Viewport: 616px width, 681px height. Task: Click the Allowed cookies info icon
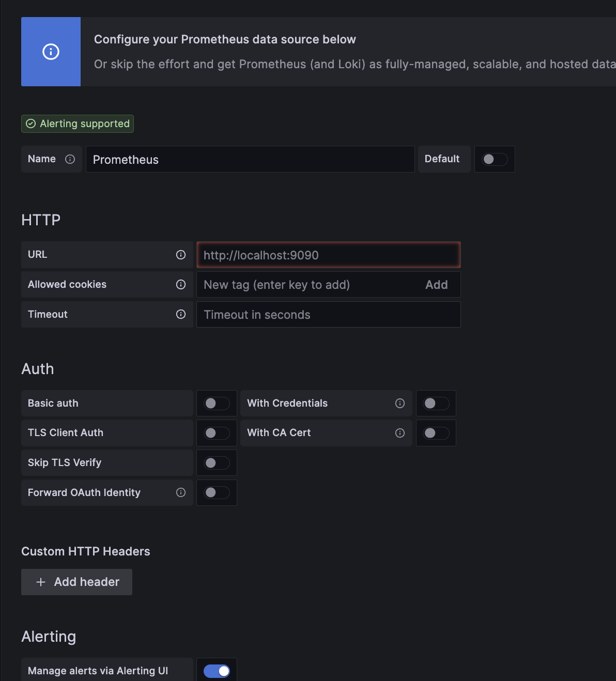(x=181, y=285)
